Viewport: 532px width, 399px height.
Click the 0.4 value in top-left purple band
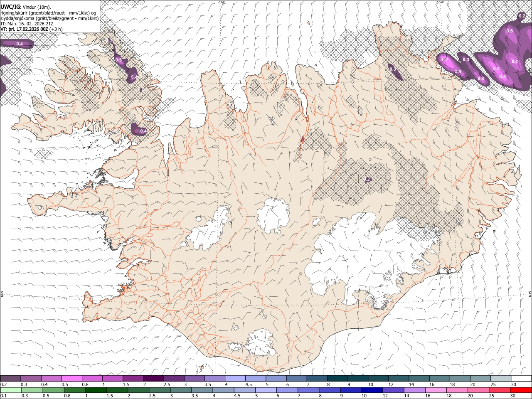point(20,44)
